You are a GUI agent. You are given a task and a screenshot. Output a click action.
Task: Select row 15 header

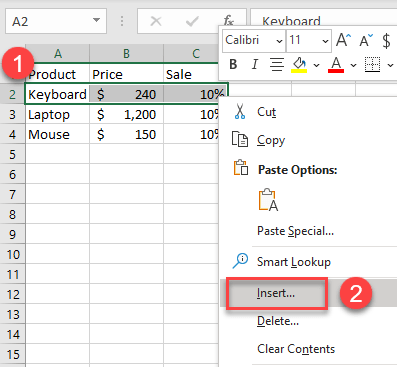[x=13, y=354]
